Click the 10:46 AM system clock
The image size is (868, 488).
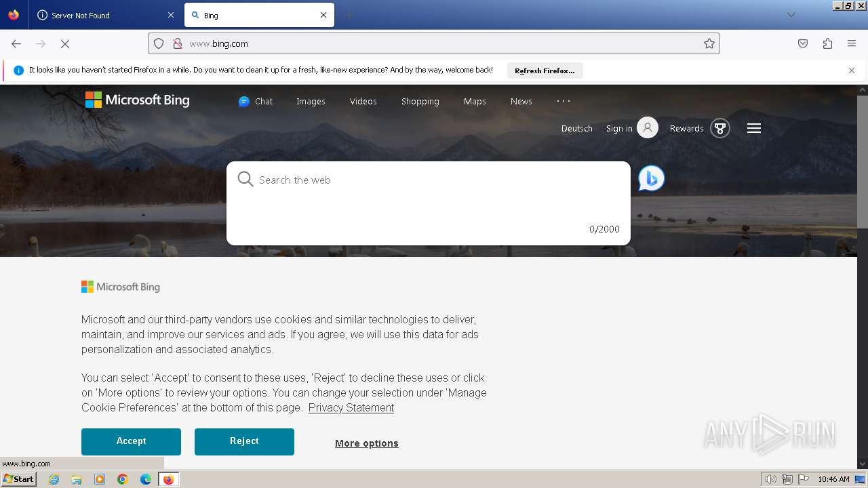833,479
